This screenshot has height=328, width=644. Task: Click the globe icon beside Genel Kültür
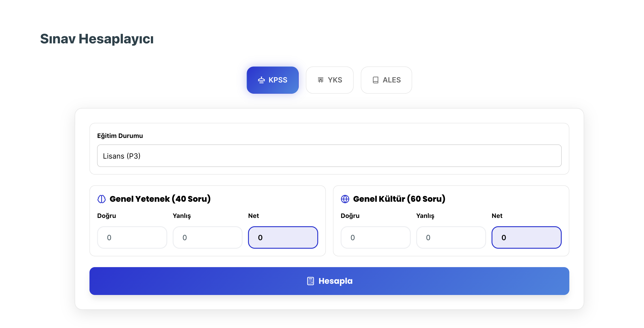(345, 199)
